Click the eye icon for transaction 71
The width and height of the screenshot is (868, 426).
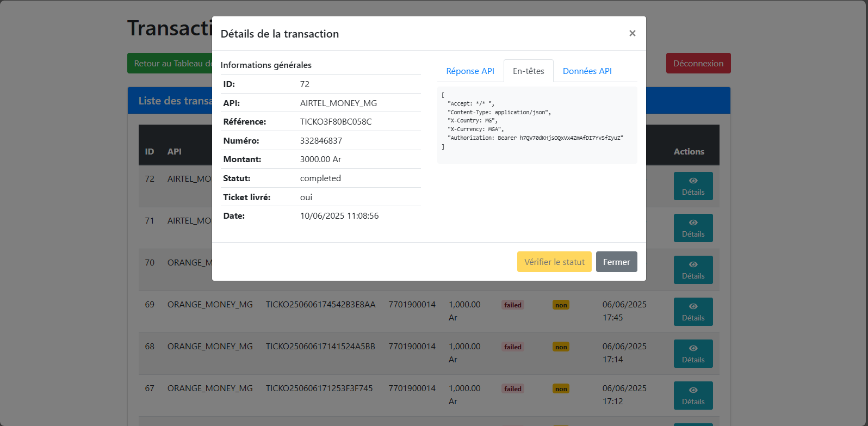pyautogui.click(x=693, y=223)
